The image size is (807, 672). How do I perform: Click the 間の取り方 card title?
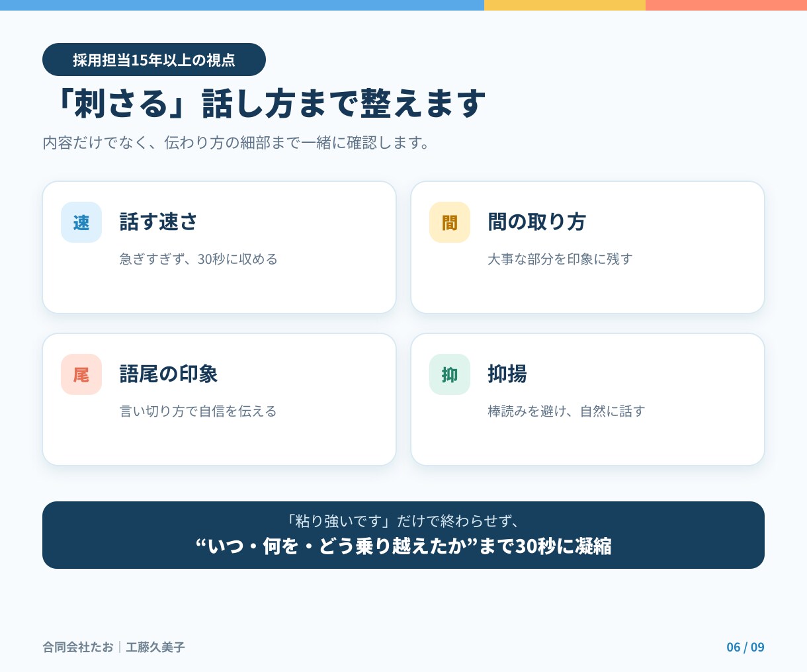[536, 222]
